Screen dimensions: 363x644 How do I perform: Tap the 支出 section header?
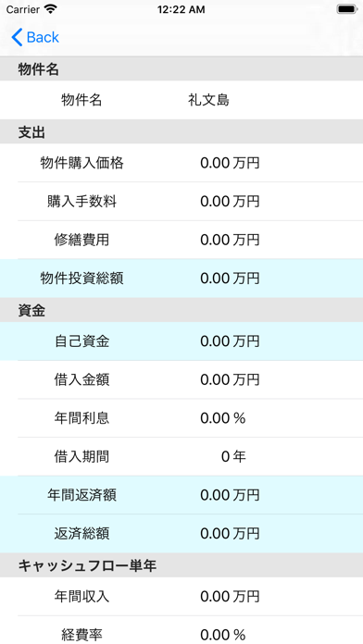[181, 131]
